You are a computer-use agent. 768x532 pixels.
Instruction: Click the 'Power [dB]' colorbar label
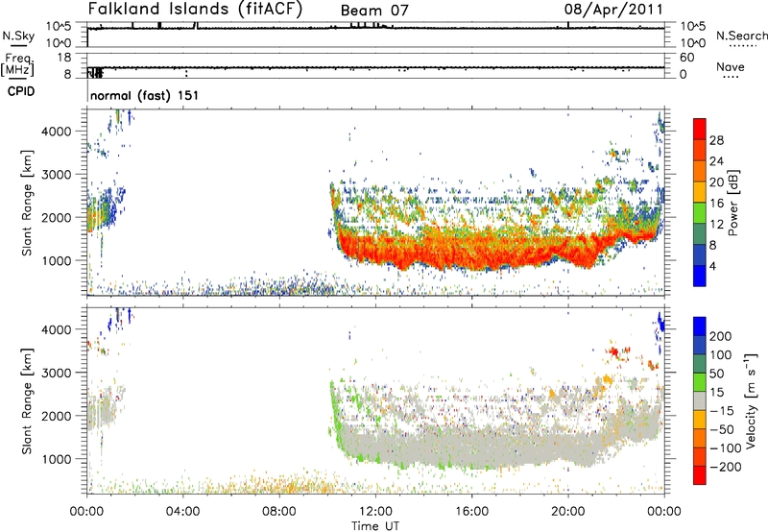tap(732, 203)
